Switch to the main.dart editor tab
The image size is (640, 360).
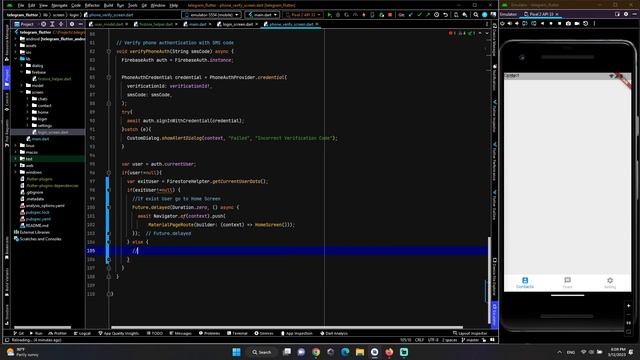(197, 24)
